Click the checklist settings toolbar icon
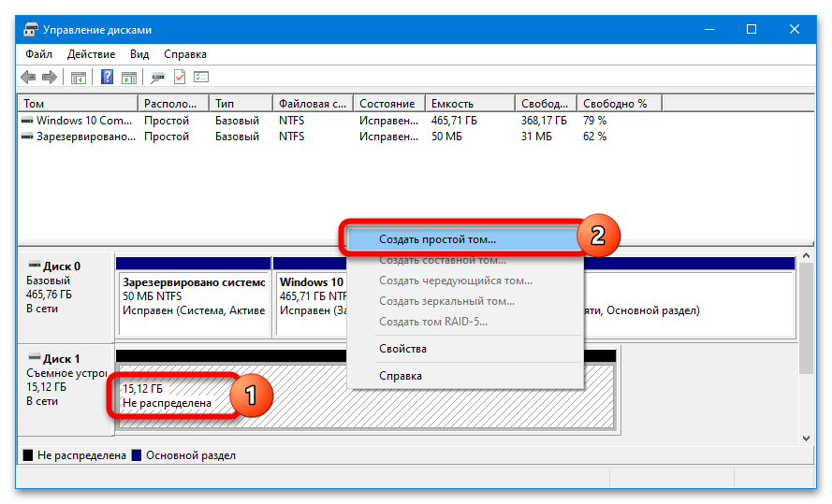832x504 pixels. point(200,78)
